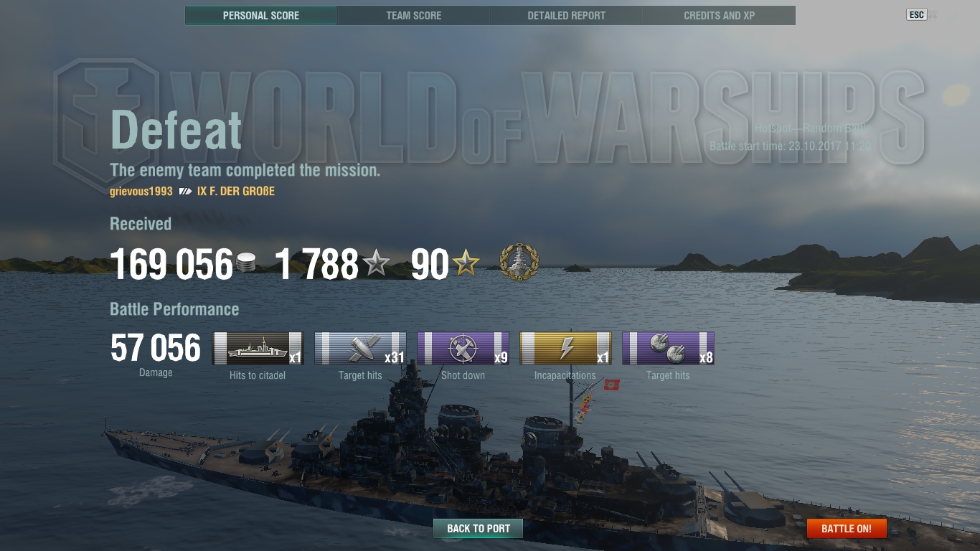Click the player name grievous1993
The width and height of the screenshot is (980, 551).
pyautogui.click(x=141, y=192)
